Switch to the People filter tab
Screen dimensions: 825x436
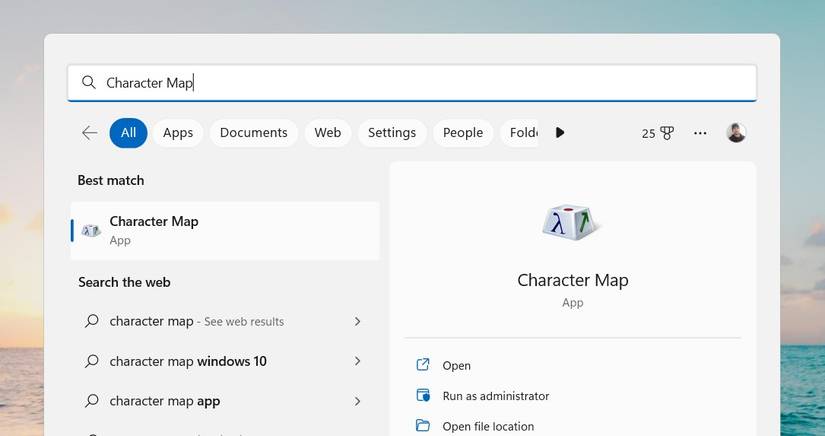(x=463, y=133)
